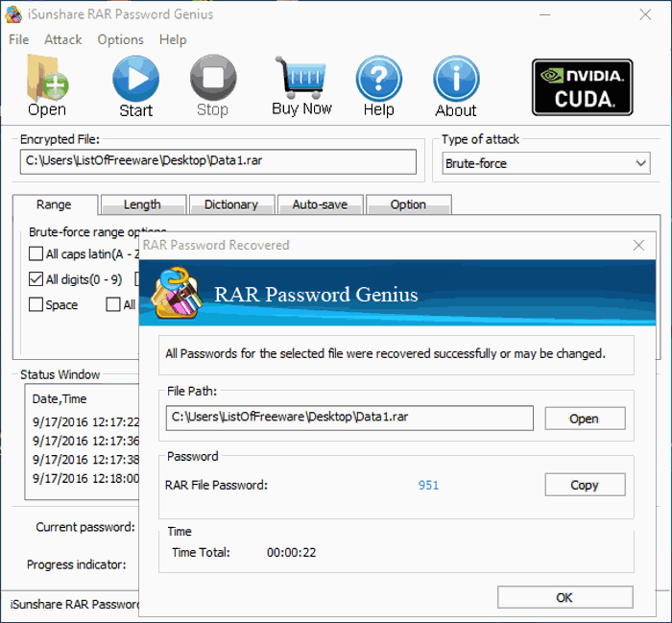Image resolution: width=672 pixels, height=623 pixels.
Task: Click the Progress indicator label
Action: point(77,564)
